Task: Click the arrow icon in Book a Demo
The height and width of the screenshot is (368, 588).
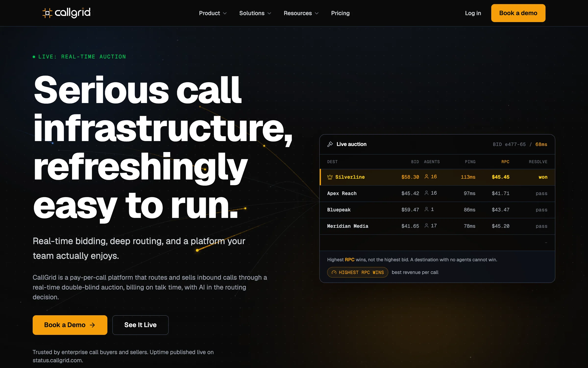Action: 92,325
